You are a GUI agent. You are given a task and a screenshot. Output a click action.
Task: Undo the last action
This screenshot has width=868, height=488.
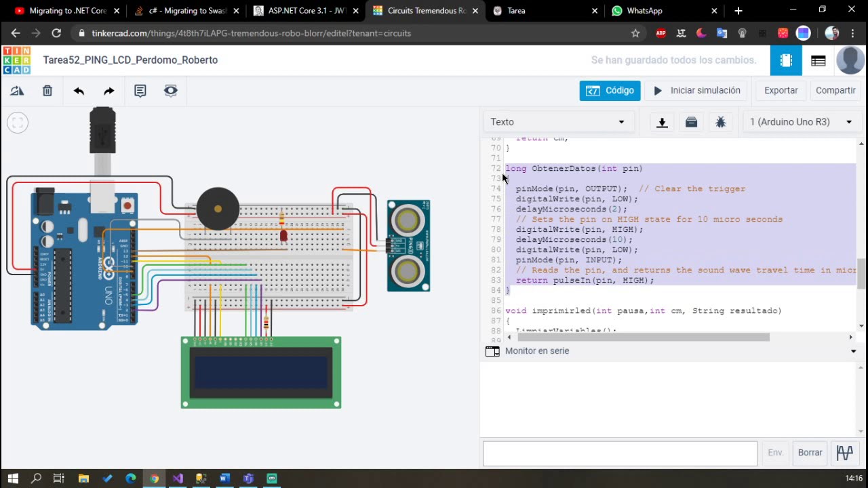(79, 91)
